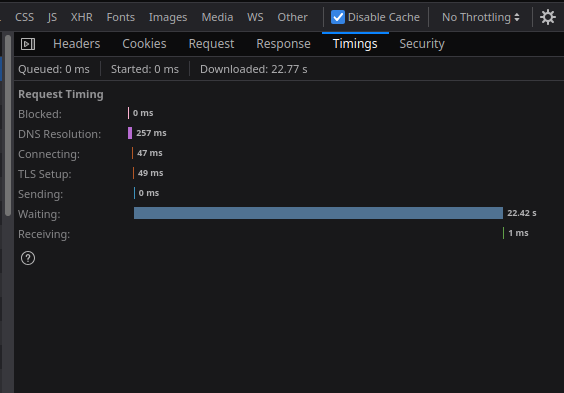Click the "Request Timing" heading
The height and width of the screenshot is (393, 564).
[x=61, y=94]
